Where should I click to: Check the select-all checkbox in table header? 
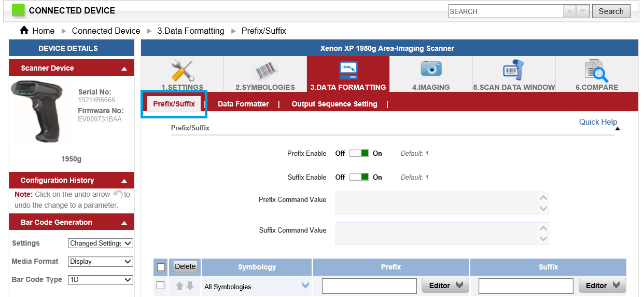161,267
